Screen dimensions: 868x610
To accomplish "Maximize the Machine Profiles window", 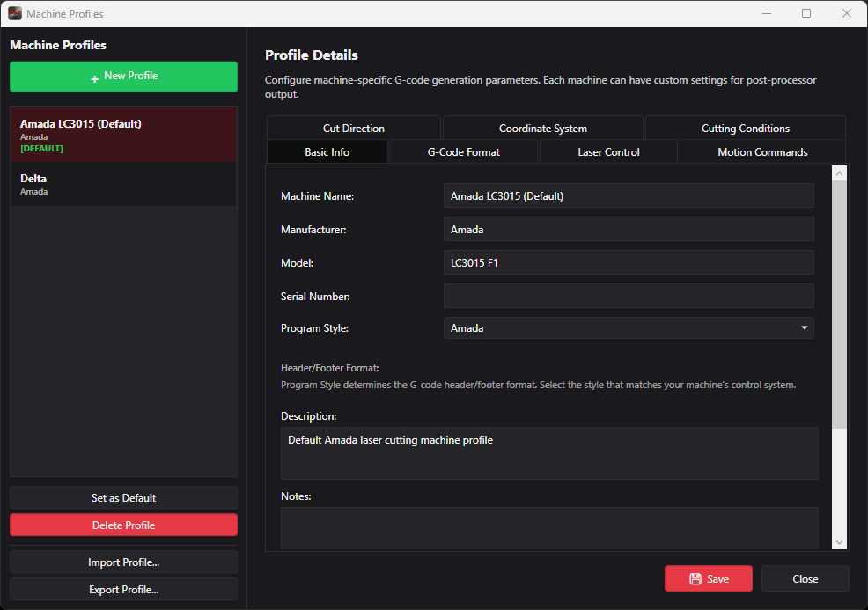I will (806, 13).
